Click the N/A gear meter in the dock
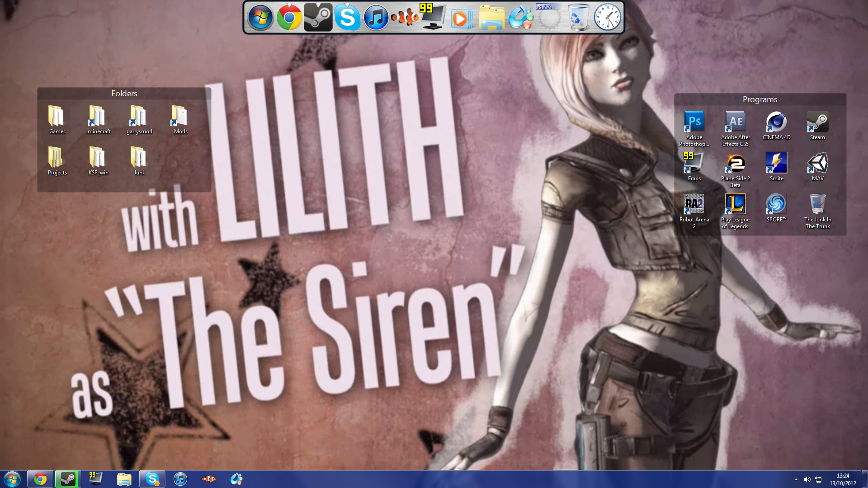The width and height of the screenshot is (868, 488). (549, 17)
